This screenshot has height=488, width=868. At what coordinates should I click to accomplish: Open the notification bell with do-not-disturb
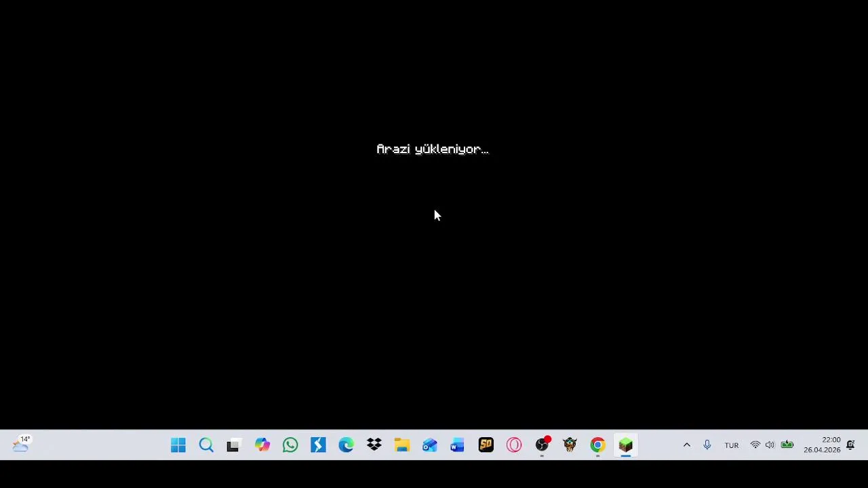coord(850,445)
